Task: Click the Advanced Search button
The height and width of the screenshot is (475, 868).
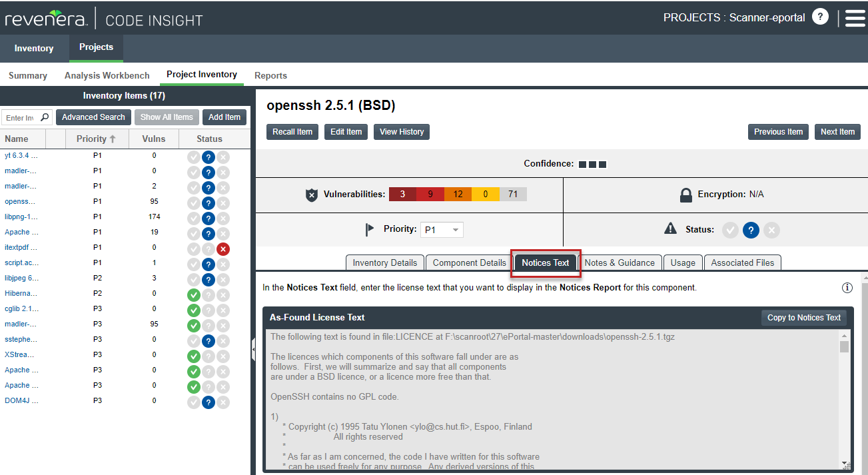Action: pyautogui.click(x=93, y=117)
